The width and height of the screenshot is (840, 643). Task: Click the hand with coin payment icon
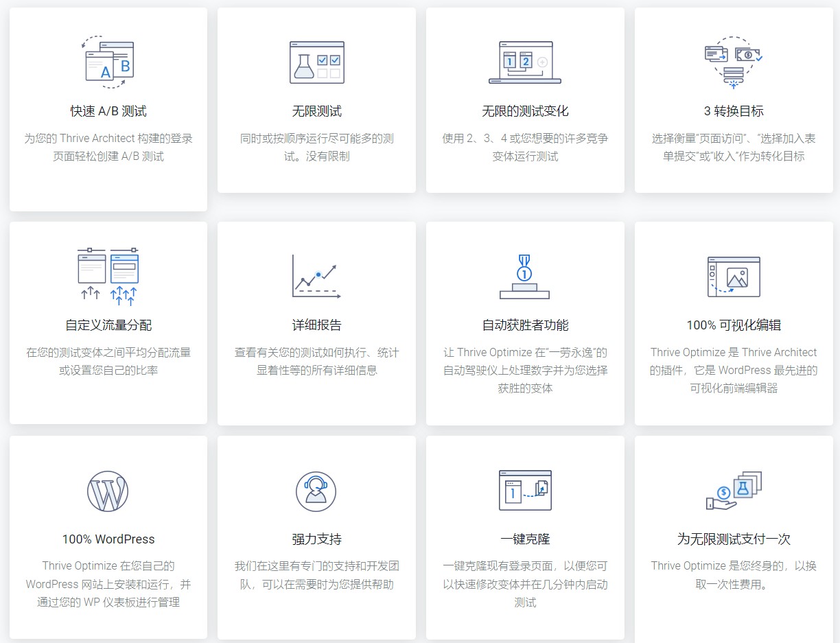[x=734, y=491]
